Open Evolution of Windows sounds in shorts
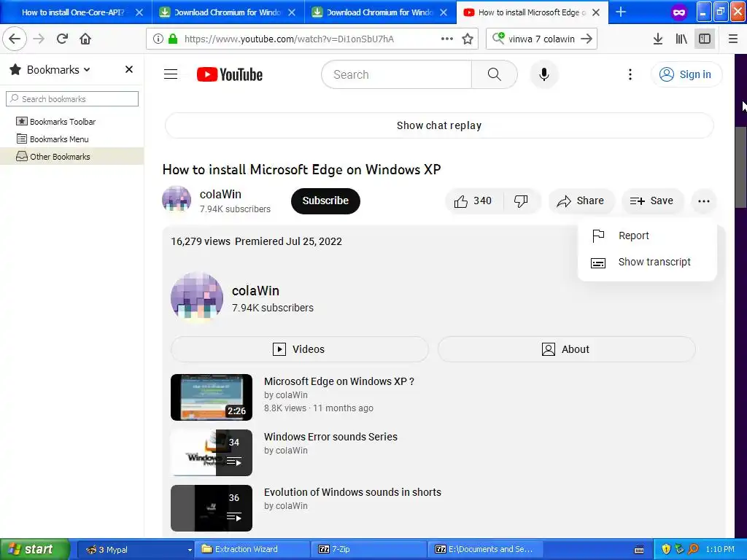Image resolution: width=747 pixels, height=560 pixels. (x=352, y=492)
